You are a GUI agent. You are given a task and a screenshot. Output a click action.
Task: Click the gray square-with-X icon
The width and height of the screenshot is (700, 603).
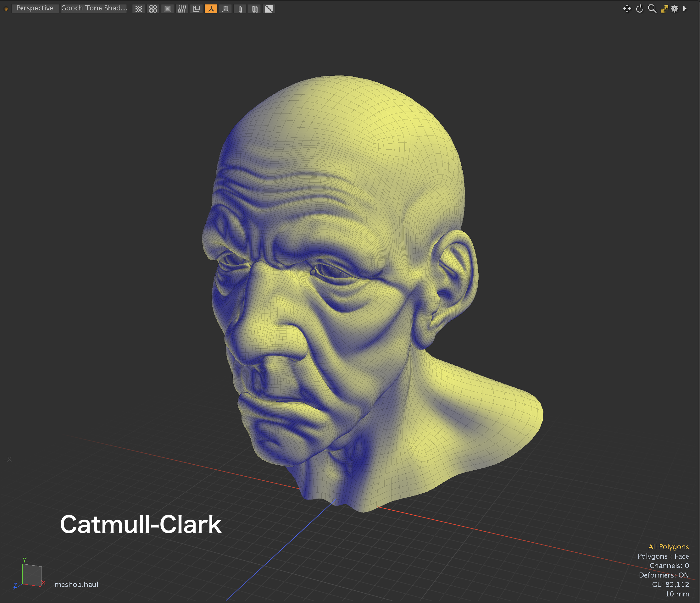[x=168, y=9]
